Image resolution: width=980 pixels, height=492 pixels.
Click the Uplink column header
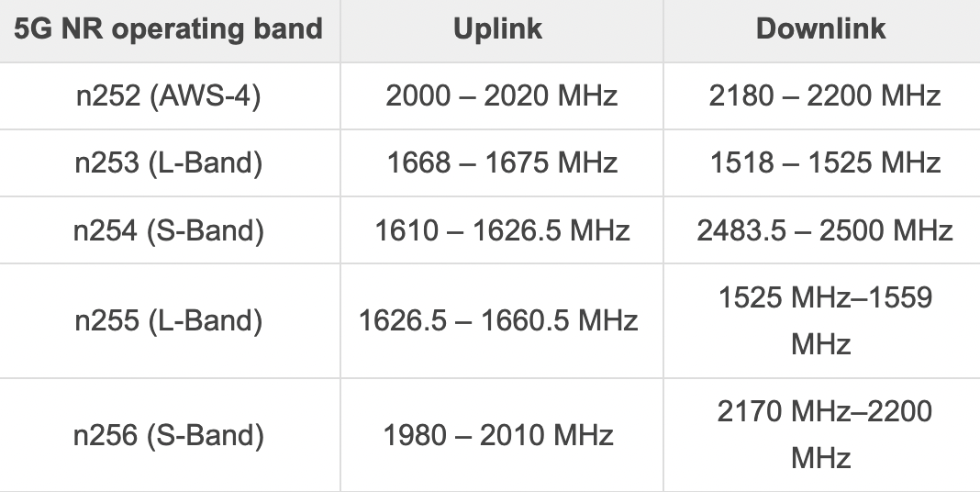pyautogui.click(x=498, y=28)
